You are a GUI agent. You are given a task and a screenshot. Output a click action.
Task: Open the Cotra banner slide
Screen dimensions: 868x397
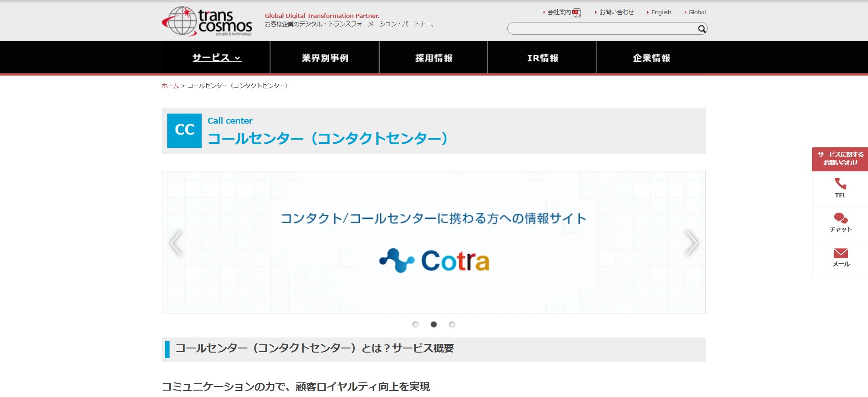pyautogui.click(x=434, y=243)
